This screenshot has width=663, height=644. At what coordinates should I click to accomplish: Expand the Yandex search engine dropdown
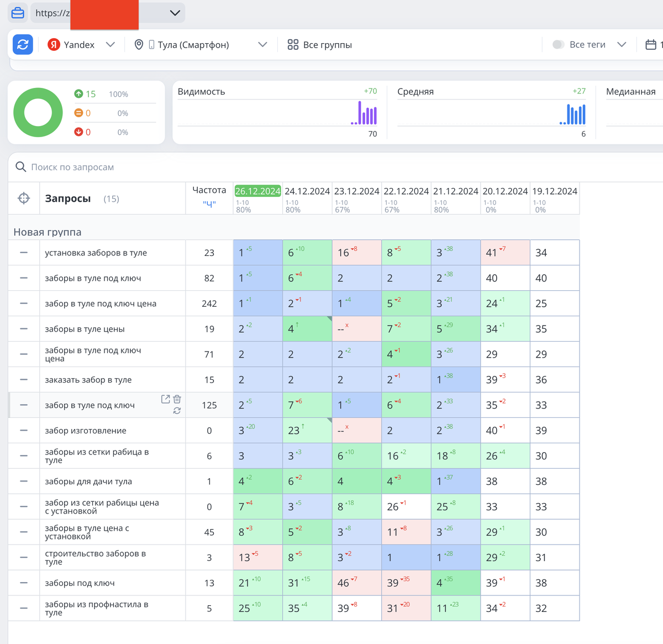[110, 45]
